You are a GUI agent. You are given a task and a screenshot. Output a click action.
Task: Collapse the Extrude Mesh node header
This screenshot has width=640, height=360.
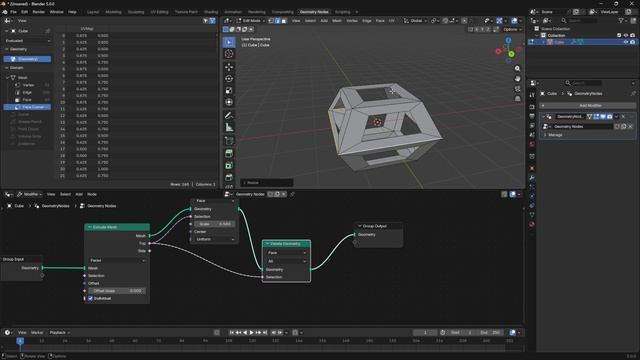[x=89, y=227]
